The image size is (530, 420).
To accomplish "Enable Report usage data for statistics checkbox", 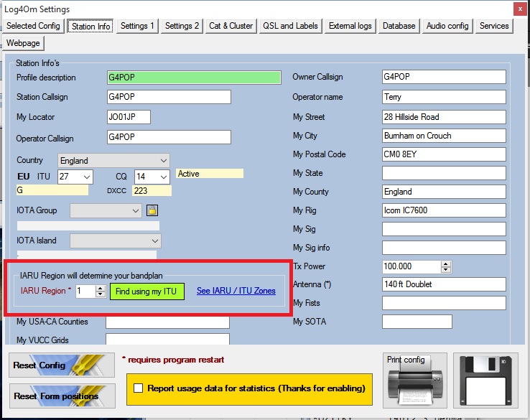I will (x=139, y=388).
